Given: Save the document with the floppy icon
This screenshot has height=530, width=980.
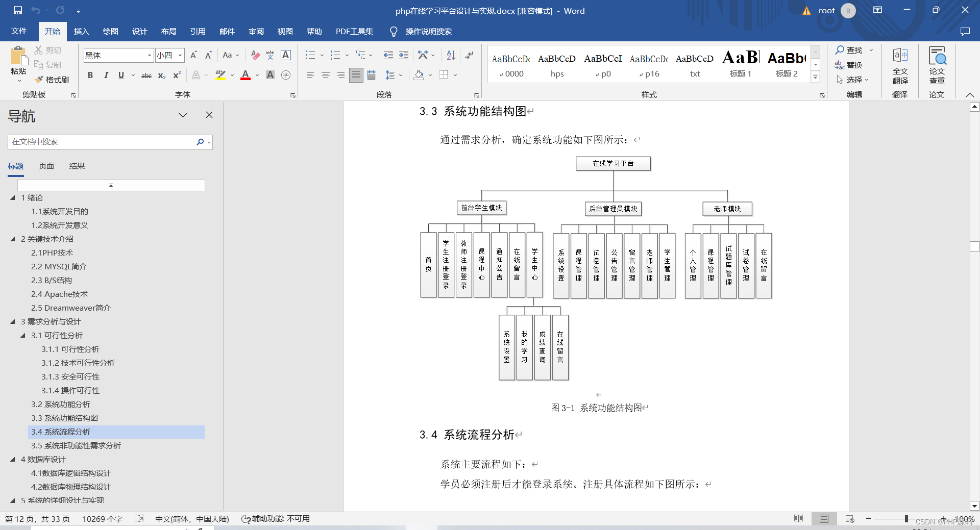Looking at the screenshot, I should [x=18, y=10].
